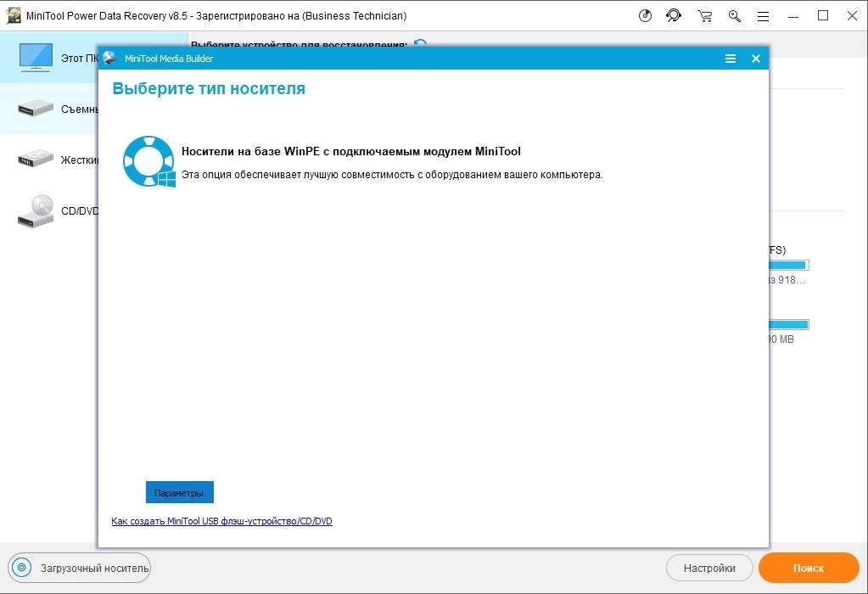Image resolution: width=868 pixels, height=594 pixels.
Task: Click the registration key icon
Action: [x=735, y=16]
